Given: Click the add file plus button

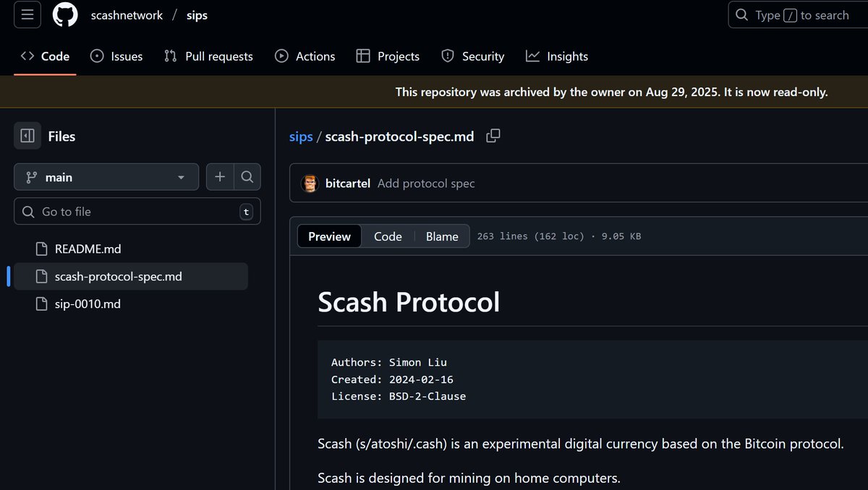Looking at the screenshot, I should [x=220, y=177].
